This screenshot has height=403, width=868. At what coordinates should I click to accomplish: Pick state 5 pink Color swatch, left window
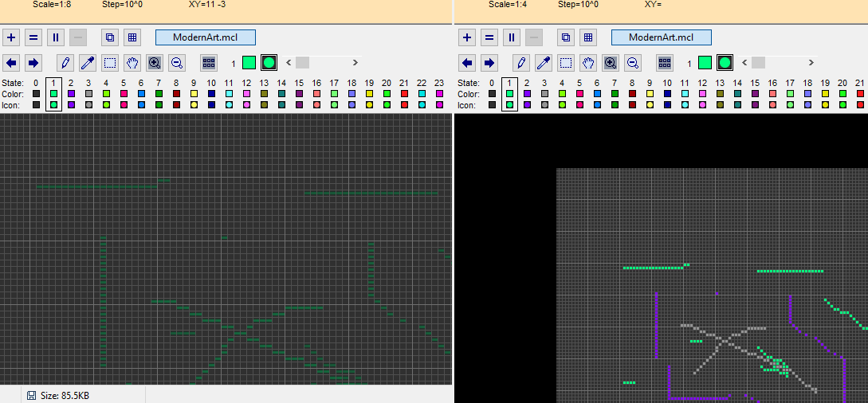124,94
